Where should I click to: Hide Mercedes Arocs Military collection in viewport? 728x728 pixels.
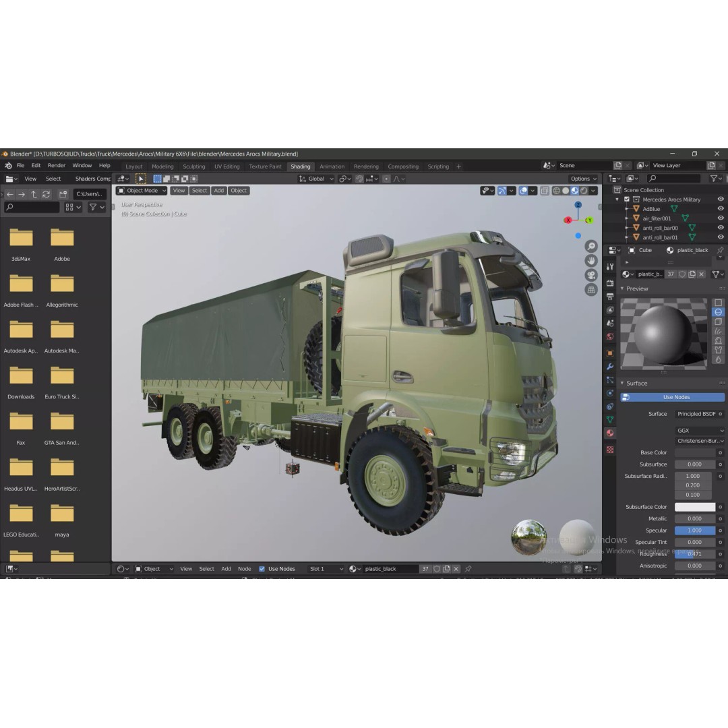(x=721, y=199)
